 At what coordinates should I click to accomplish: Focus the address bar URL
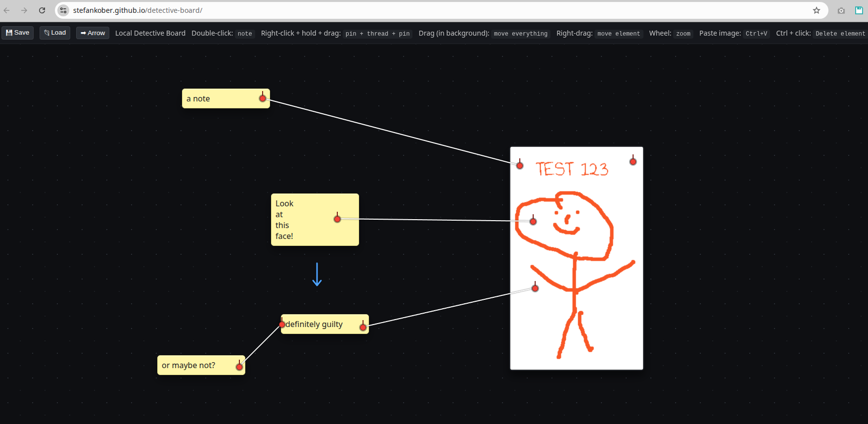137,10
